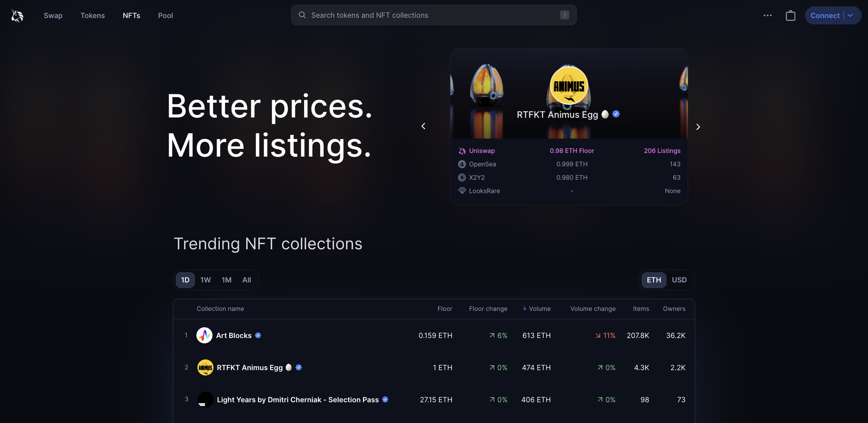This screenshot has width=868, height=423.
Task: Open the three-dot more menu
Action: (767, 15)
